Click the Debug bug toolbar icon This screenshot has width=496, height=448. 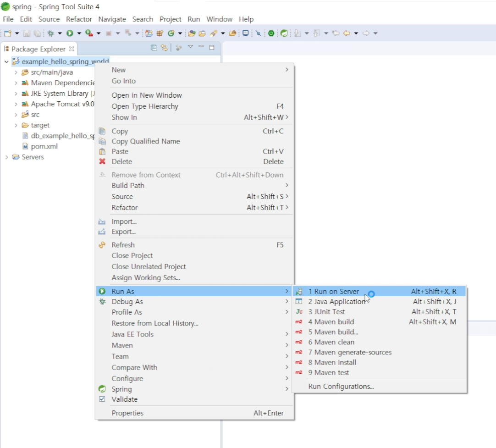point(50,33)
